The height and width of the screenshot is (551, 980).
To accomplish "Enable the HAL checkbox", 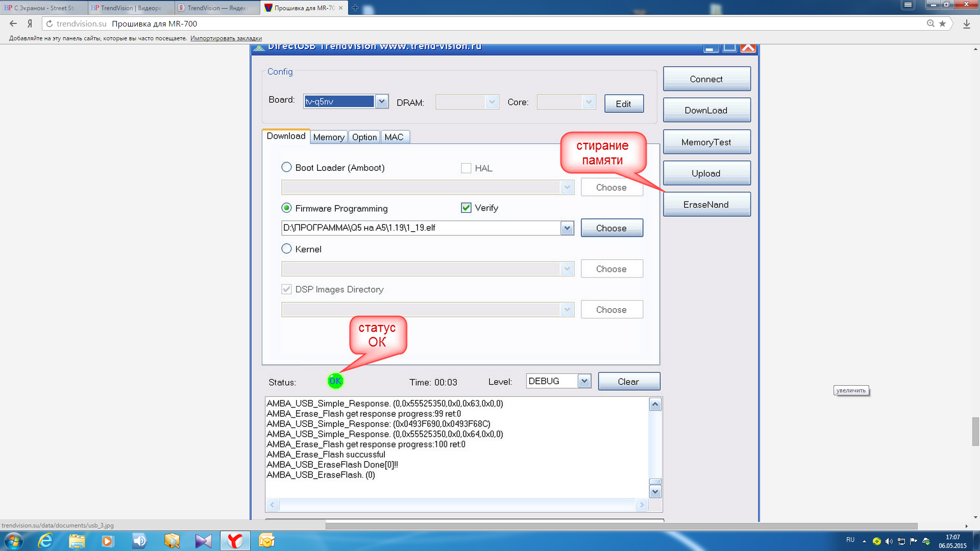I will (x=465, y=168).
